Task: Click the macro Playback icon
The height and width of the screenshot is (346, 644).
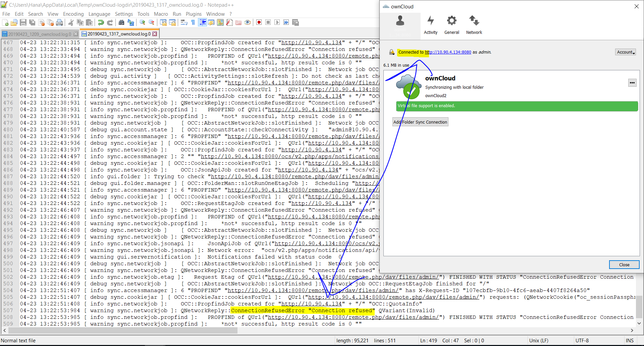Action: click(x=277, y=22)
